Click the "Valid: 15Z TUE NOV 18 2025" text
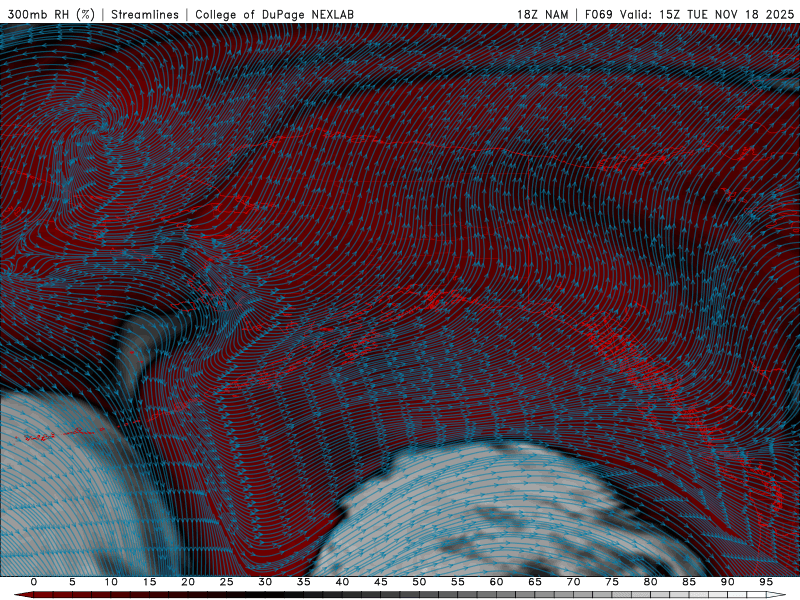The image size is (800, 600). (707, 15)
